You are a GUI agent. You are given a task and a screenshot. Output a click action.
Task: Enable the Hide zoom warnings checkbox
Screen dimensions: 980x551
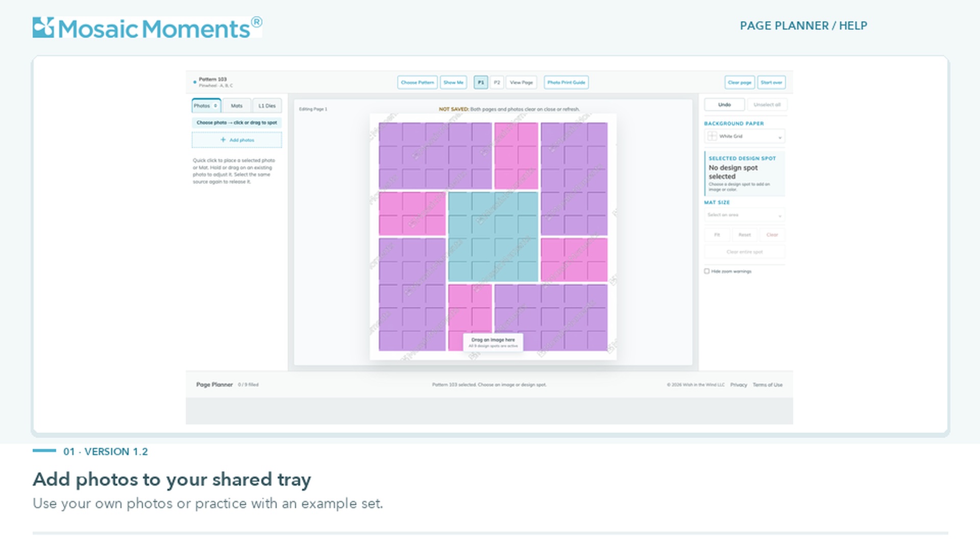coord(707,271)
